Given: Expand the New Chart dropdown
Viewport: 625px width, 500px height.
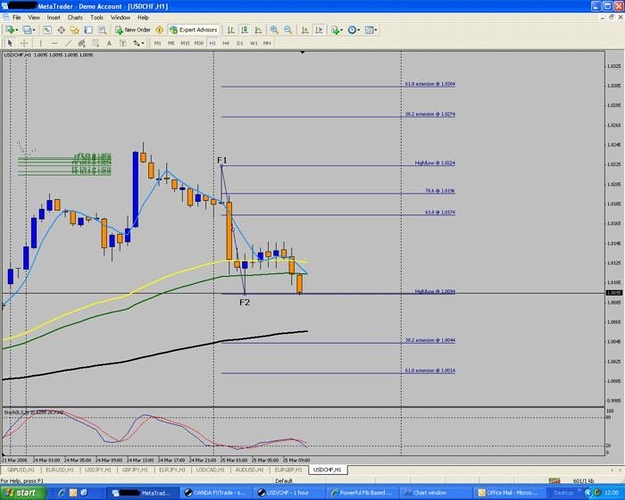Looking at the screenshot, I should click(x=17, y=30).
